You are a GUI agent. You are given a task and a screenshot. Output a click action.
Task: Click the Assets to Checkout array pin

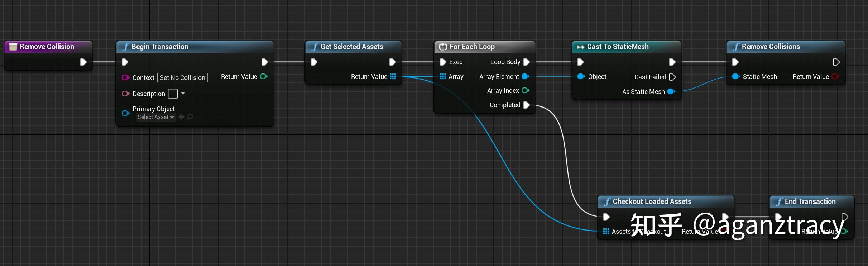tap(606, 231)
